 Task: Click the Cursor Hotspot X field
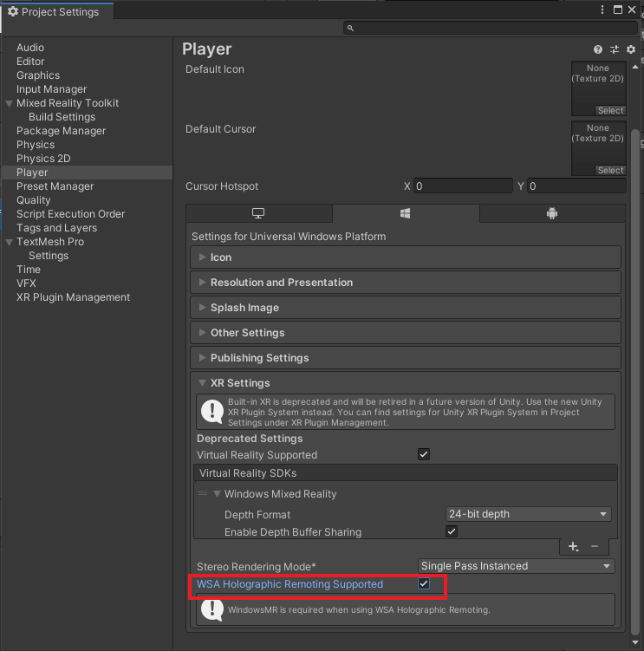pyautogui.click(x=463, y=186)
